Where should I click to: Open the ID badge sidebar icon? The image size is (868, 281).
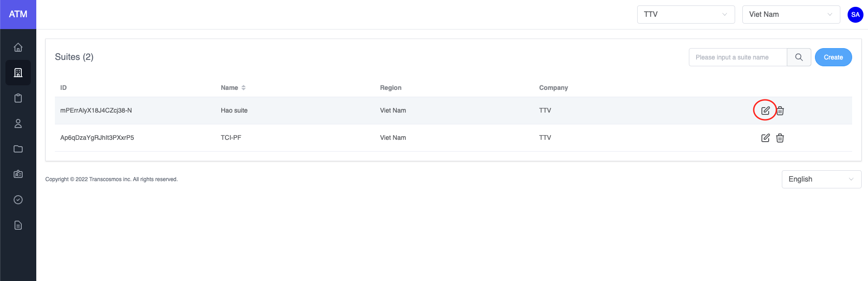(18, 174)
